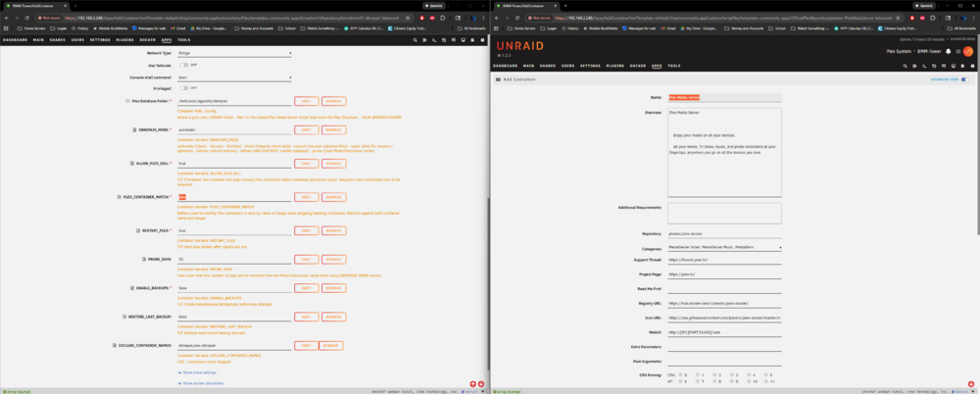Open terminal icon in right window's Unraid navbar

coord(924,66)
